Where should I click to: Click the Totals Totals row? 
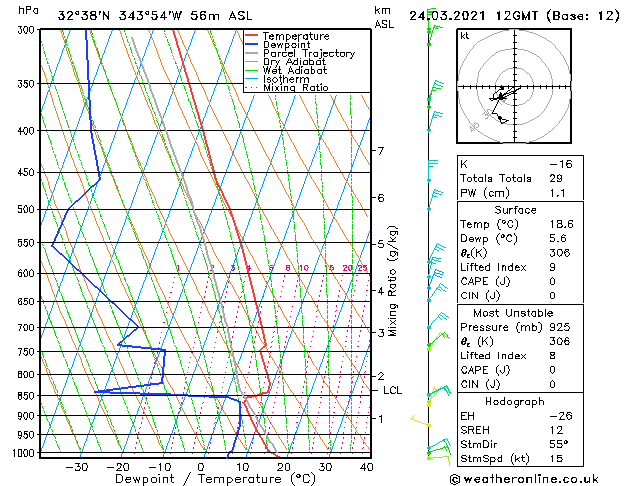pyautogui.click(x=520, y=178)
